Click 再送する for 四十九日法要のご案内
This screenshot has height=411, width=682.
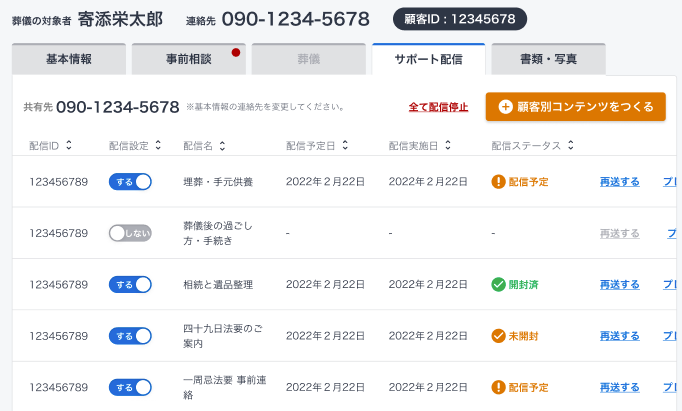[619, 336]
